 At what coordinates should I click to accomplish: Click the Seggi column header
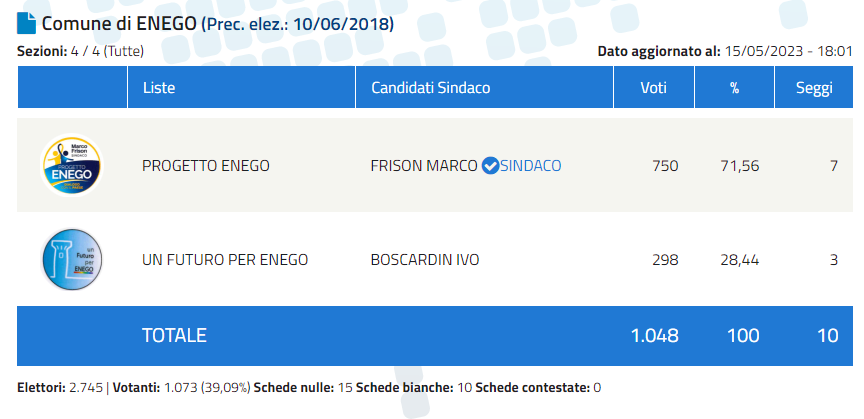(x=814, y=88)
